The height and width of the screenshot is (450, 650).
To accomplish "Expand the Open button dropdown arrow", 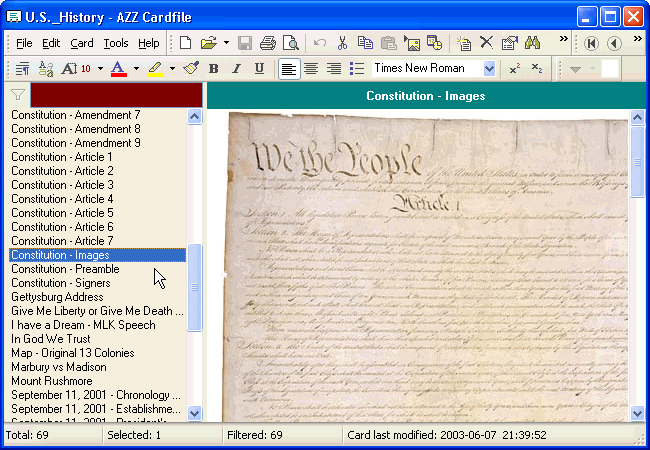I will point(226,43).
